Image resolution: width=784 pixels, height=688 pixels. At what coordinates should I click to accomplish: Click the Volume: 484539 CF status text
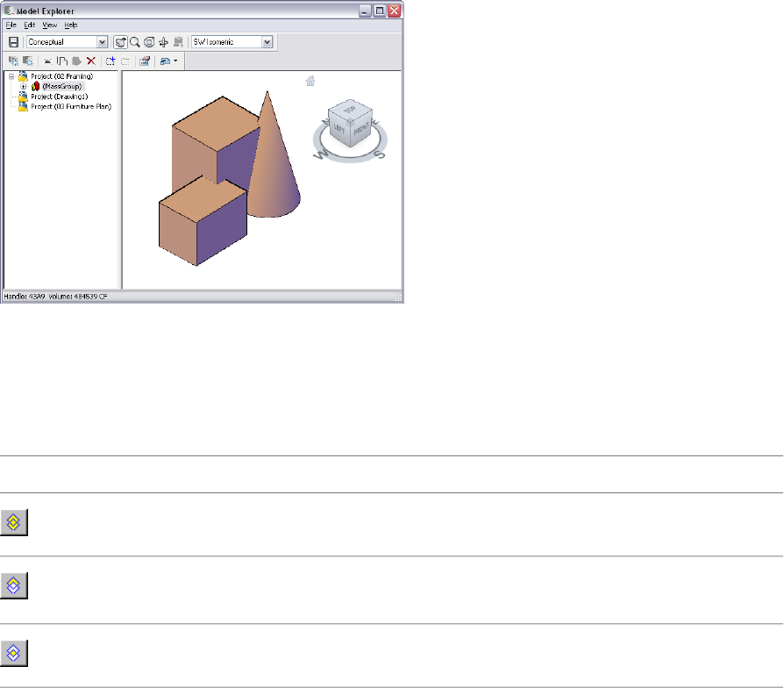(x=78, y=297)
